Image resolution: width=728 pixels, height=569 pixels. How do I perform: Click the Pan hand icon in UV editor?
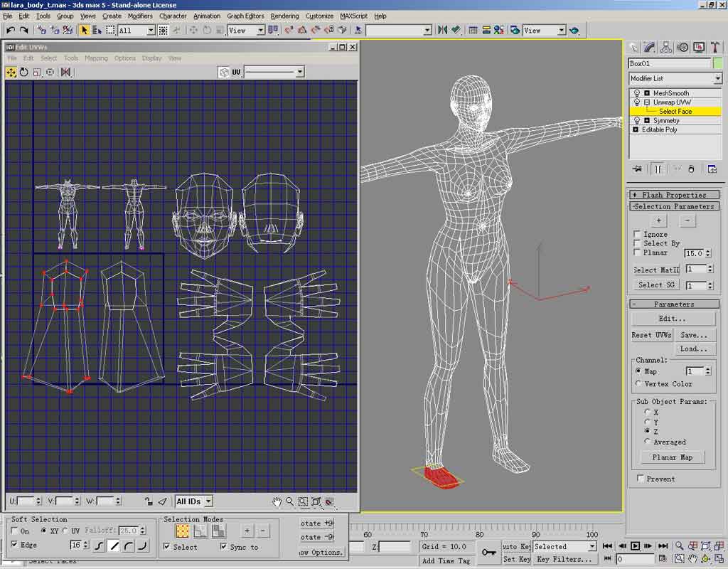coord(277,501)
